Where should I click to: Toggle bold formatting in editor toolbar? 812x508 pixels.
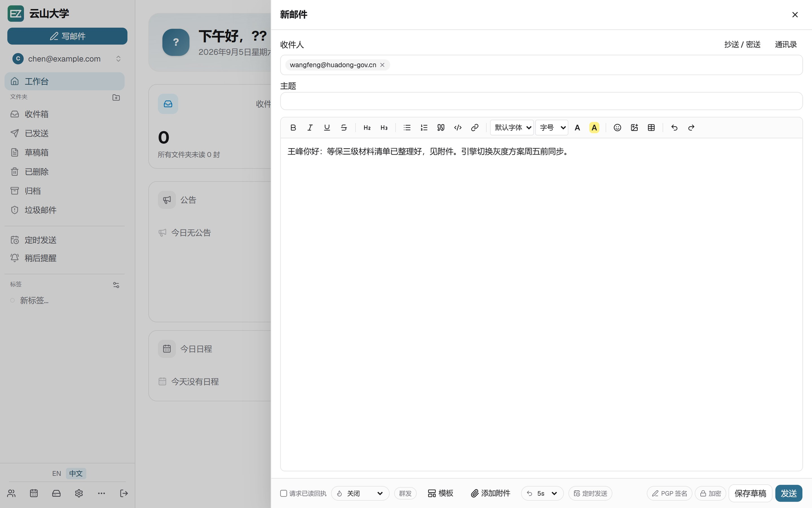click(293, 127)
